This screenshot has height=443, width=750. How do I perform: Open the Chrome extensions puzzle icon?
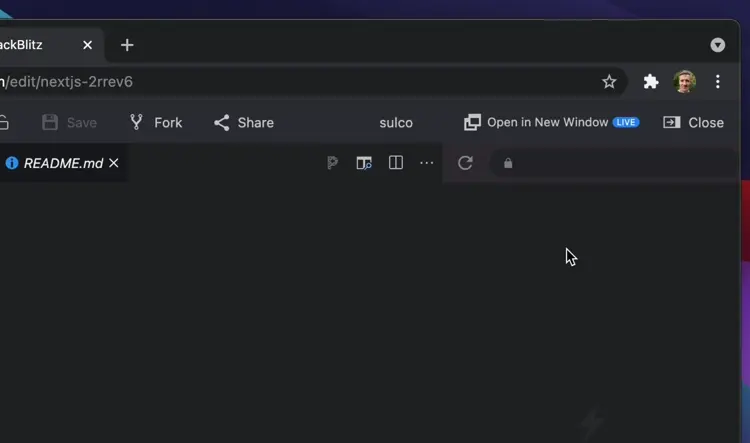pos(651,82)
